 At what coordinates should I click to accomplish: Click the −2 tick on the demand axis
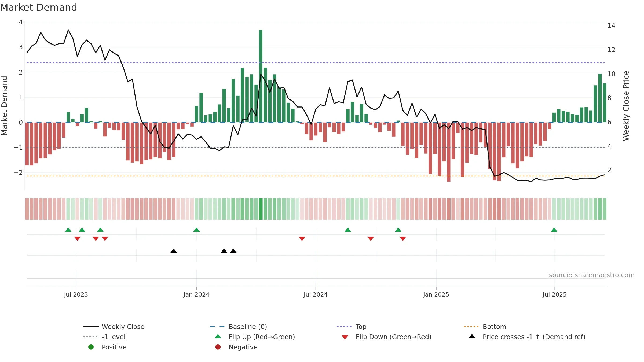pos(18,172)
